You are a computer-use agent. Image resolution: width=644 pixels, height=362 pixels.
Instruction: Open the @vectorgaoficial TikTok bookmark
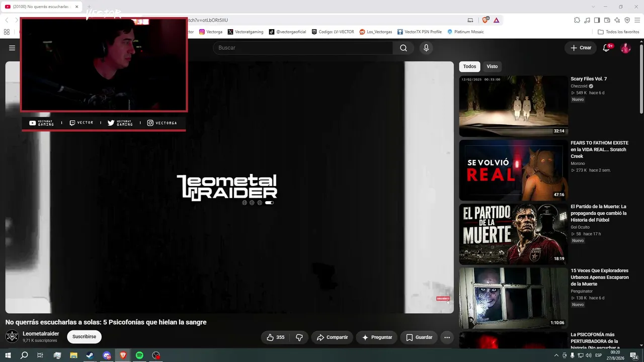point(288,32)
